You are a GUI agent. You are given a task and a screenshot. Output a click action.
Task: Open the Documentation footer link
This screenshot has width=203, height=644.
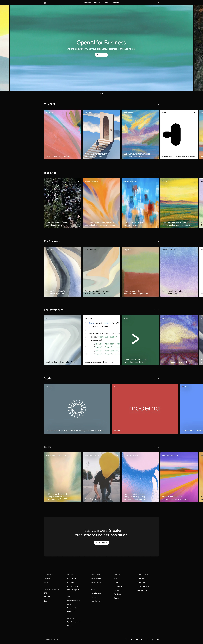tap(73, 608)
